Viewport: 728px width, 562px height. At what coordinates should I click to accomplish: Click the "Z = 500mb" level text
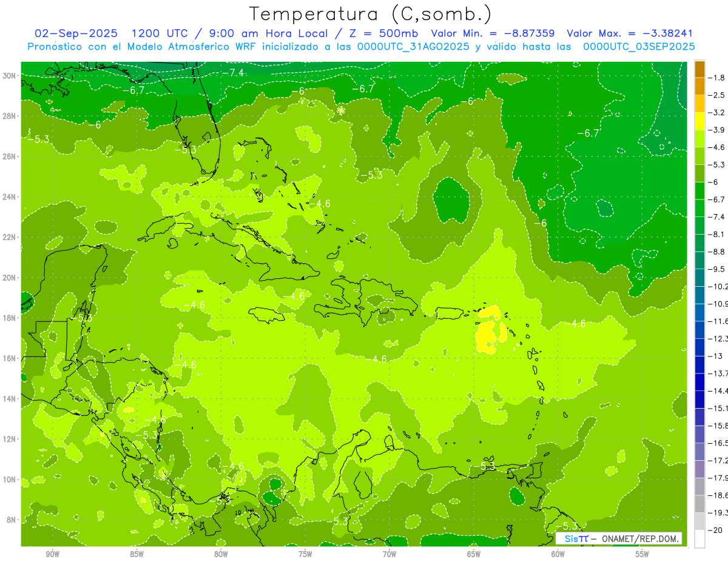click(382, 33)
